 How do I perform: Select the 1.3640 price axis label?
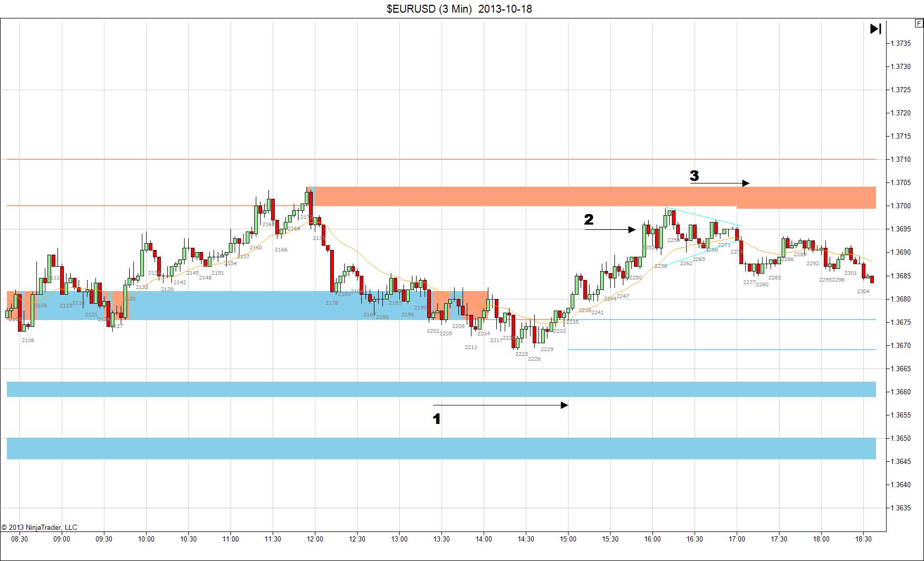(900, 485)
